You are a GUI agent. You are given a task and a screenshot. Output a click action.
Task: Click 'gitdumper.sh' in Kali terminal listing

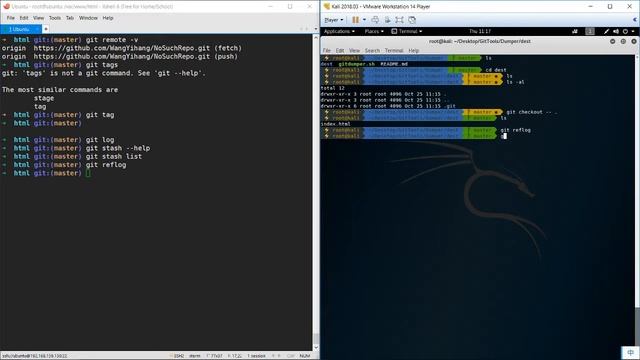(356, 64)
